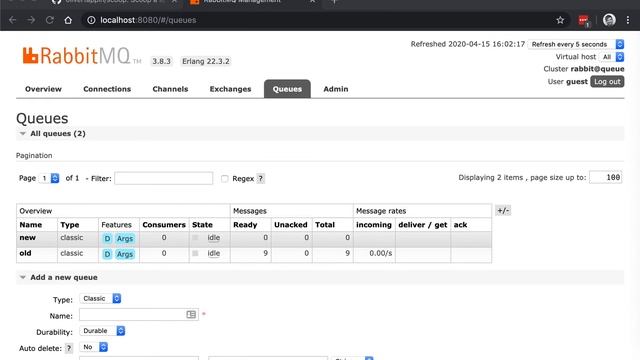Viewport: 640px width, 360px height.
Task: Select the Queues tab
Action: pyautogui.click(x=287, y=89)
